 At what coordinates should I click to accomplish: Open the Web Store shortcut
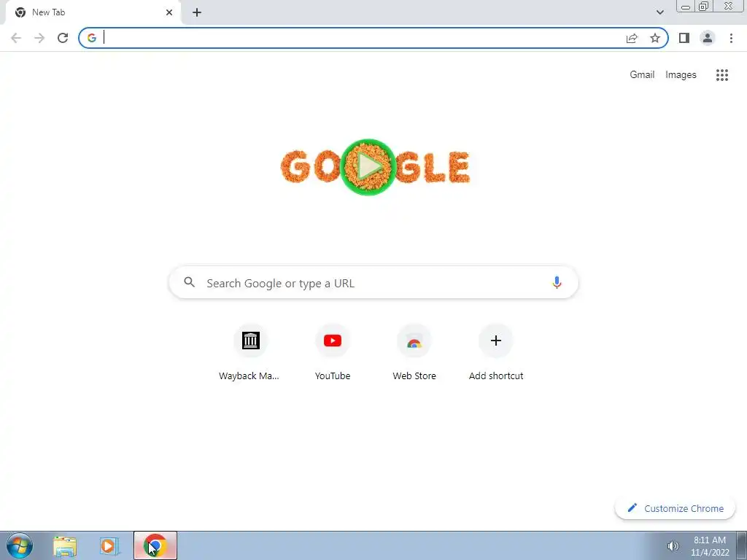pyautogui.click(x=414, y=353)
